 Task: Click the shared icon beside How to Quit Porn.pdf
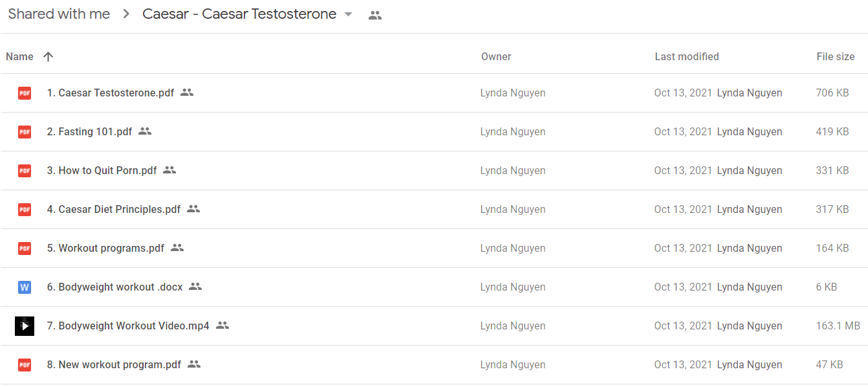coord(169,170)
